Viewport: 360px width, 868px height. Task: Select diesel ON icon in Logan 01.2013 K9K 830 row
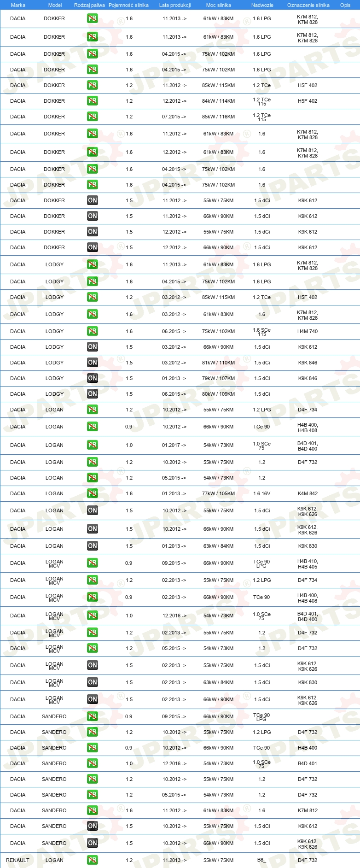93,546
